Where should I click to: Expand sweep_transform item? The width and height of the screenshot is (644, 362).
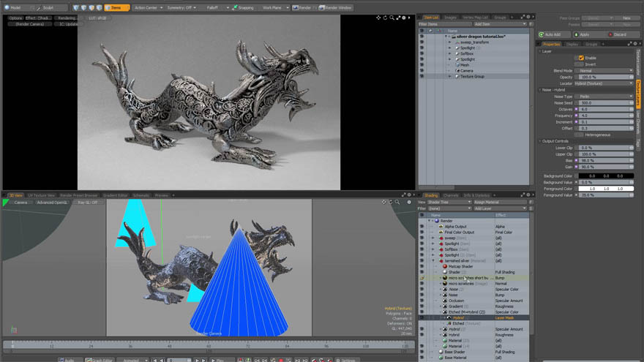coord(450,42)
